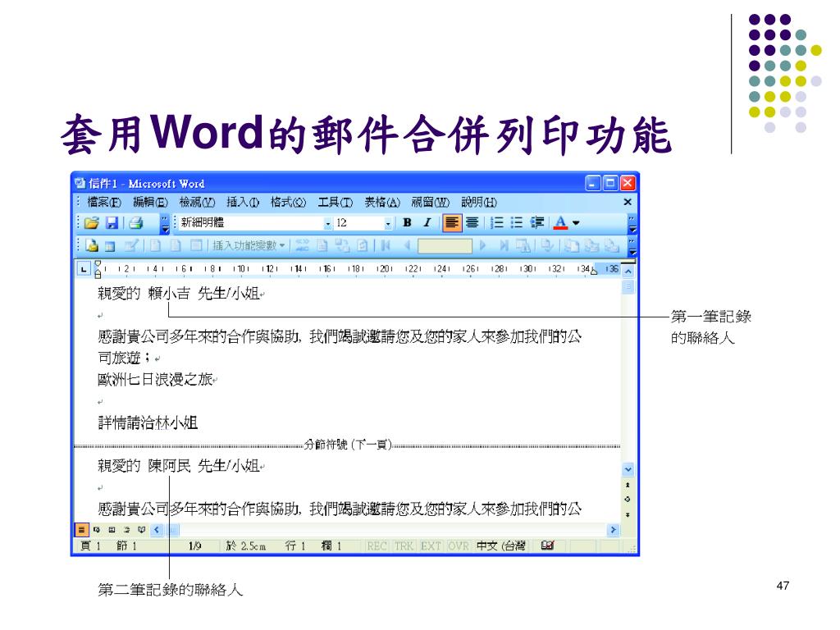Expand formatting toolbar options chevron at right end

632,223
